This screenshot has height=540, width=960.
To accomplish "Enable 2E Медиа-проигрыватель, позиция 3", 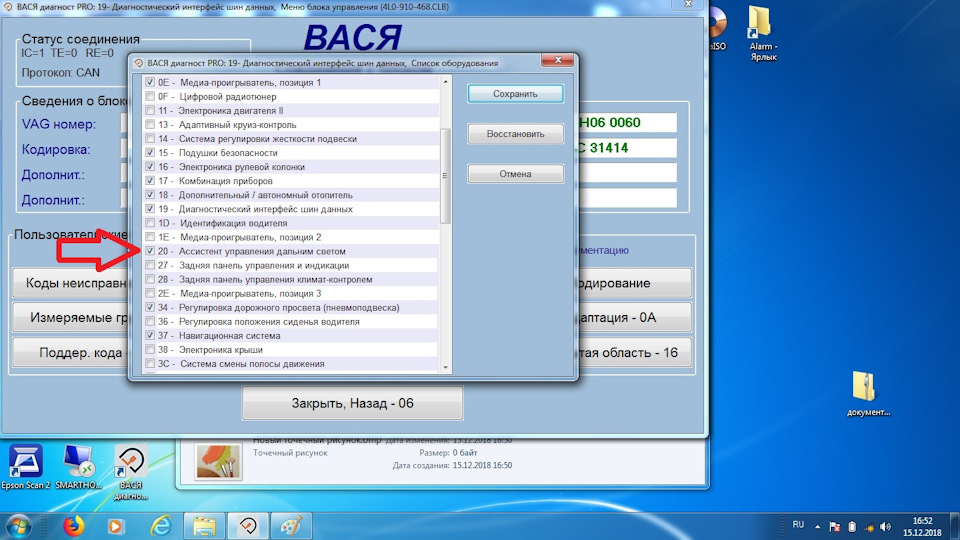I will pyautogui.click(x=150, y=293).
